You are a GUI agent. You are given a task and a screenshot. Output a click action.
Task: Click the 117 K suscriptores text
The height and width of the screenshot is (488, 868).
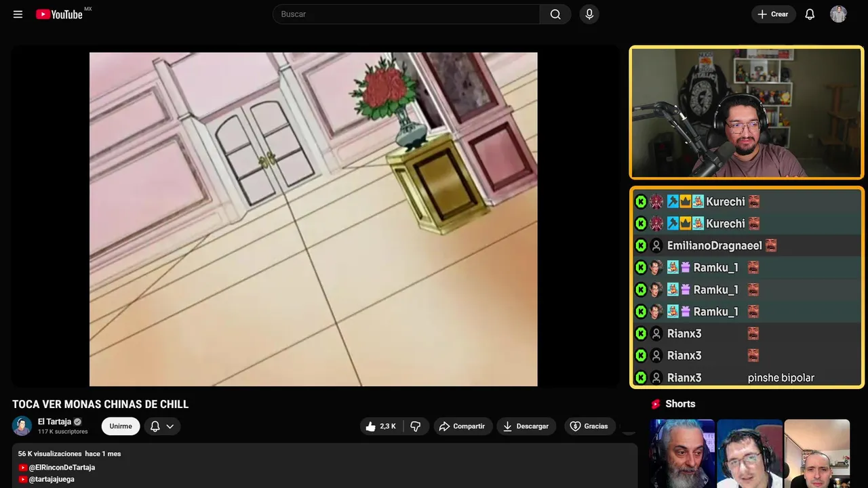63,432
